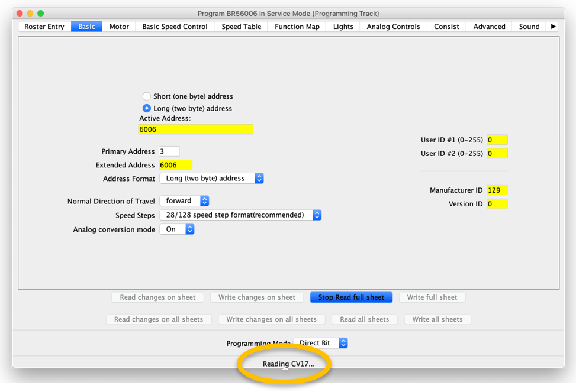Show more tabs with right arrow

(554, 27)
